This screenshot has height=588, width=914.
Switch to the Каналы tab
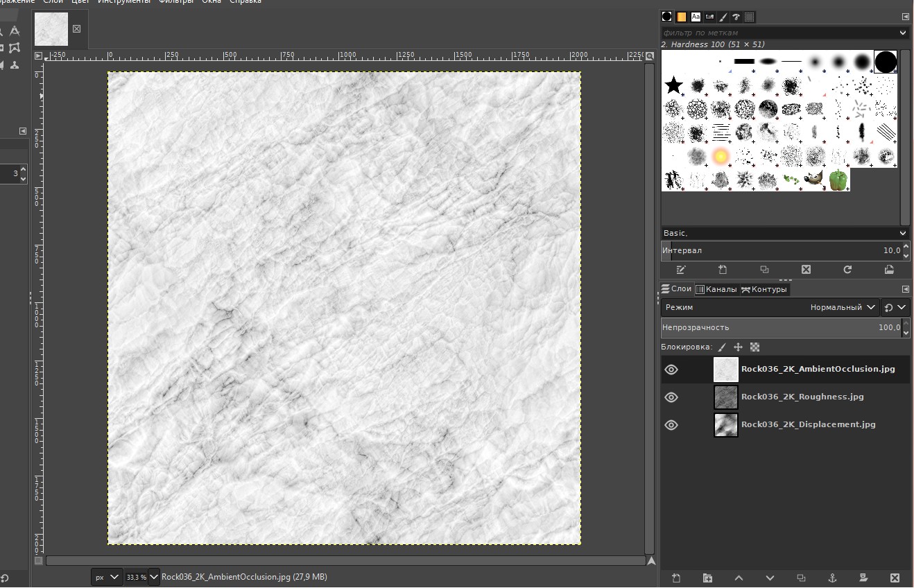pyautogui.click(x=716, y=289)
